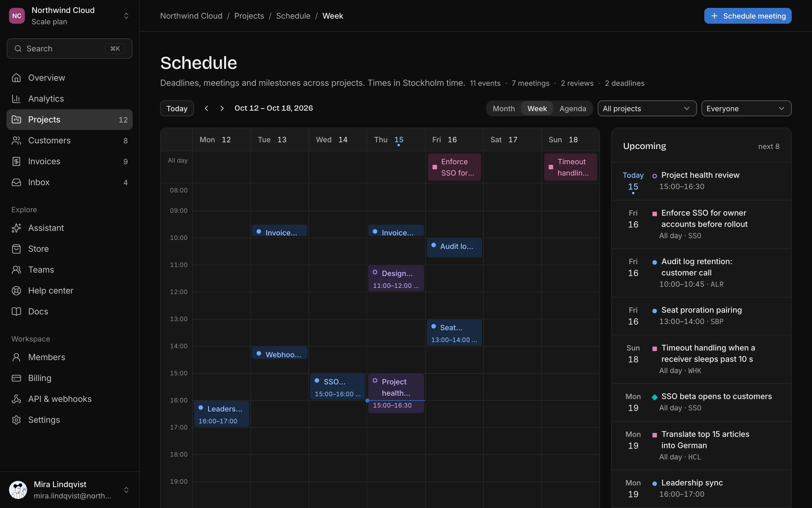
Task: Open the API & webhooks icon
Action: [16, 399]
